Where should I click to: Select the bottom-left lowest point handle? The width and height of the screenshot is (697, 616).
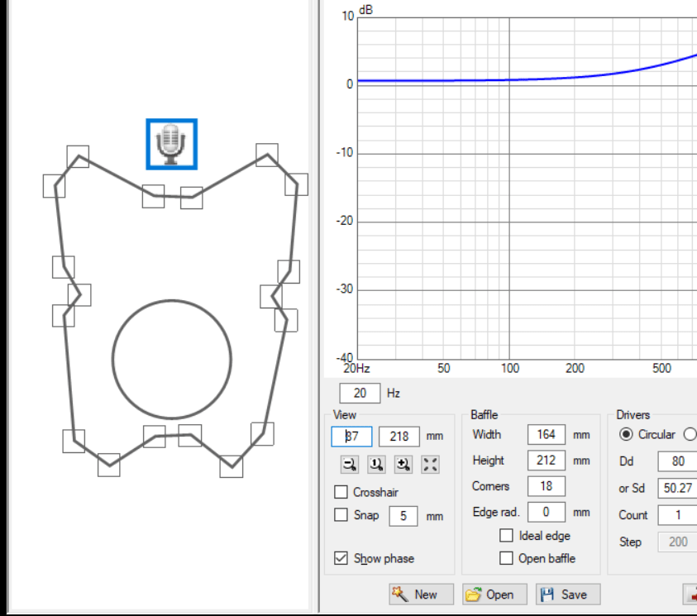click(x=109, y=465)
